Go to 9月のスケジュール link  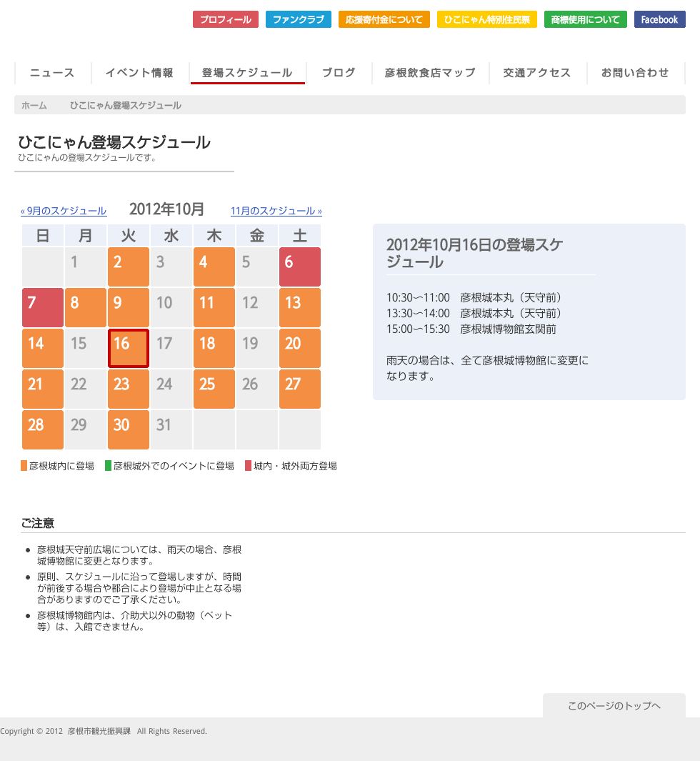point(64,211)
